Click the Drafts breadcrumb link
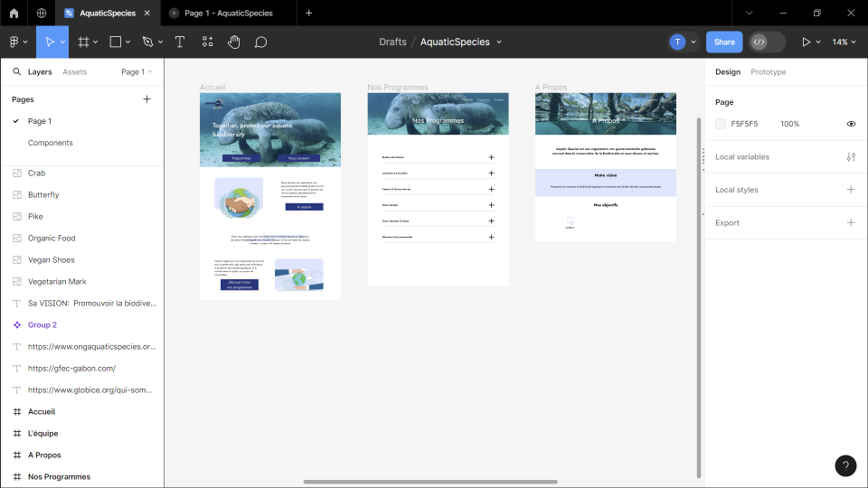Viewport: 868px width, 488px height. click(x=392, y=42)
